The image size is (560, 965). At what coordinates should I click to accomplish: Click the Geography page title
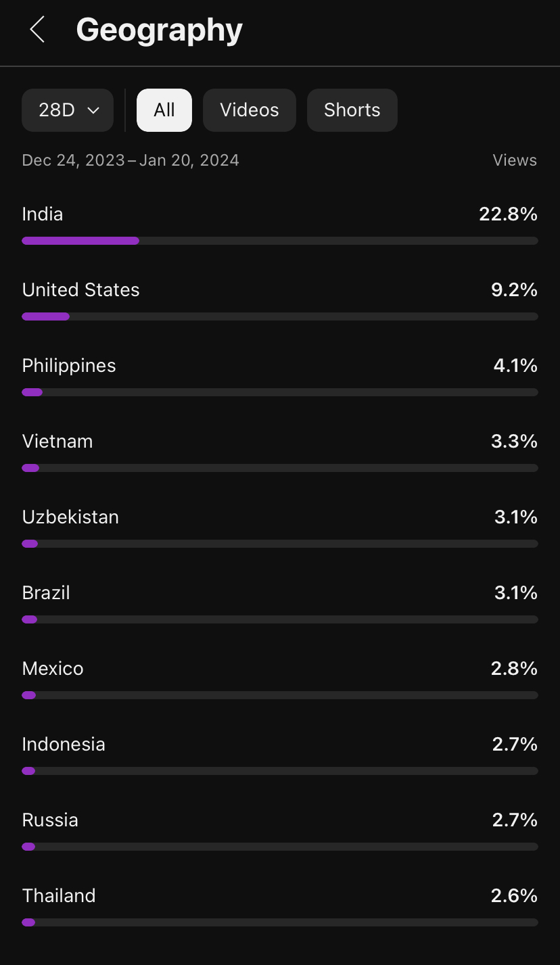[159, 30]
